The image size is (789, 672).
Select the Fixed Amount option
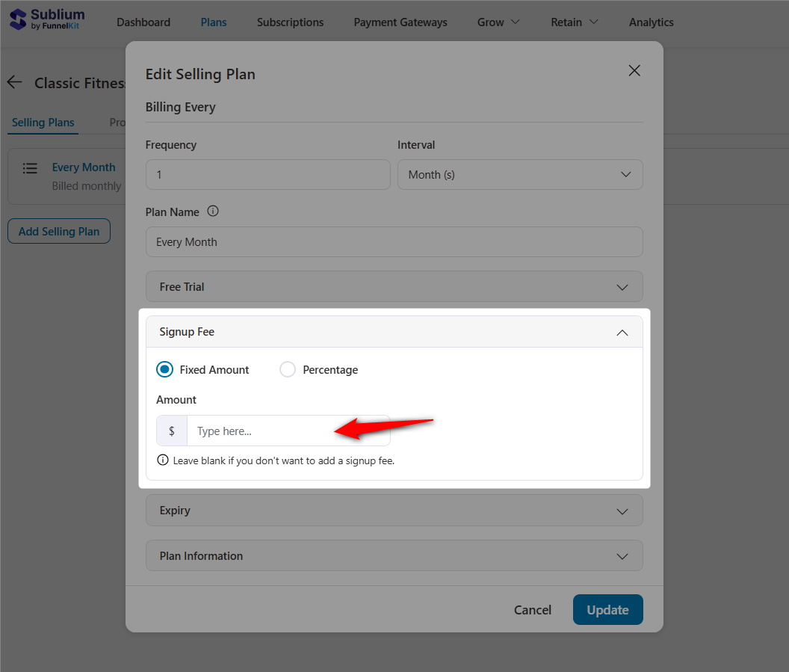[x=164, y=369]
